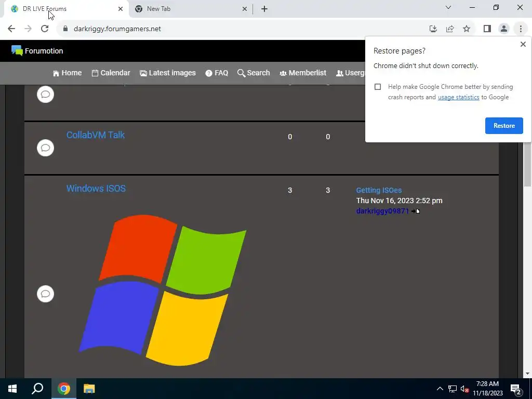Click the install app icon in address bar
The width and height of the screenshot is (532, 399).
(433, 29)
